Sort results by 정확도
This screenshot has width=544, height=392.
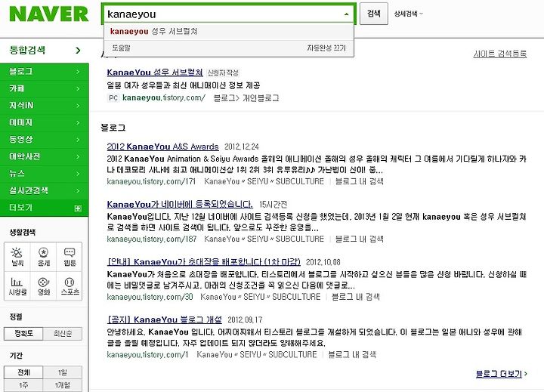[23, 334]
